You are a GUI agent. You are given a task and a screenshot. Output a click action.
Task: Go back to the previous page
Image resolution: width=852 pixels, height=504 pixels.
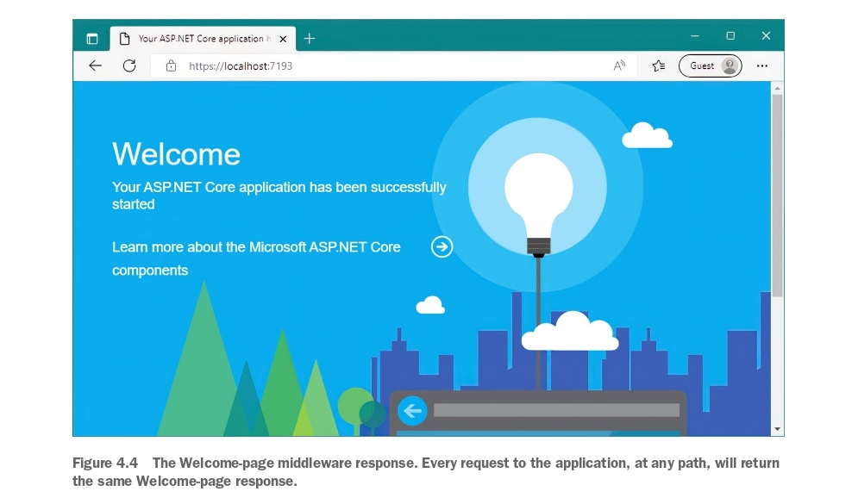point(95,65)
